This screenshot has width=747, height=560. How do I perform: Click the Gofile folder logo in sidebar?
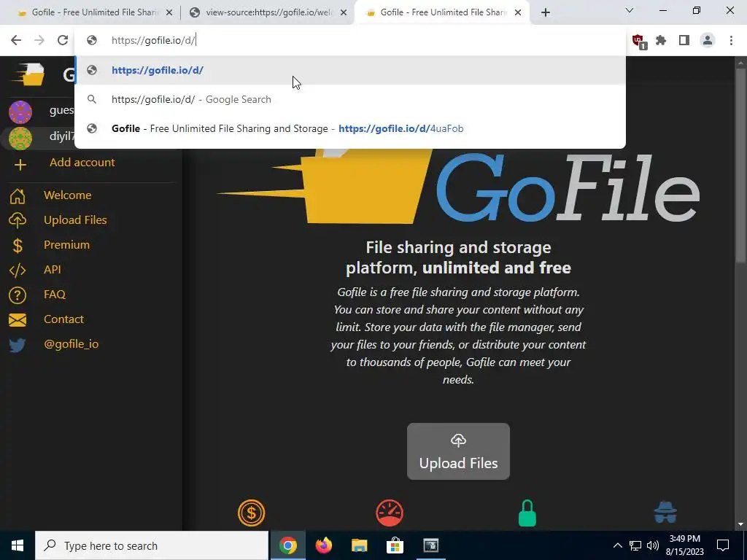point(29,74)
